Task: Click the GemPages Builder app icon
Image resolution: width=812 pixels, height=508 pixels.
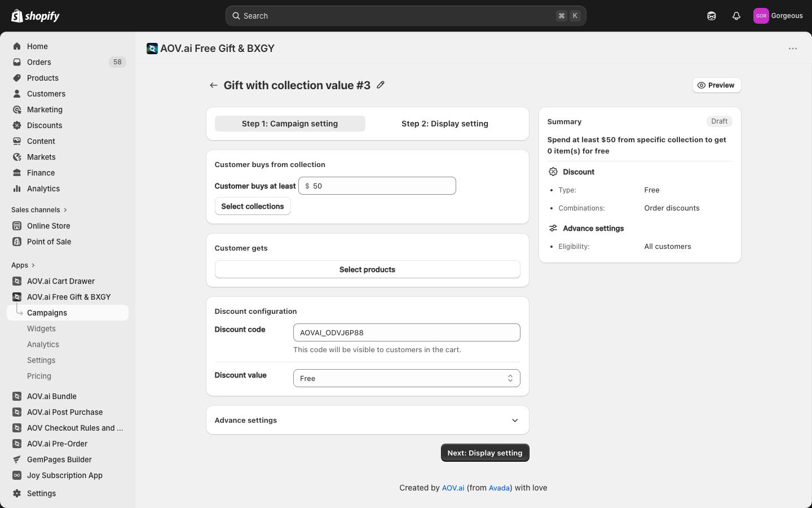Action: [17, 459]
